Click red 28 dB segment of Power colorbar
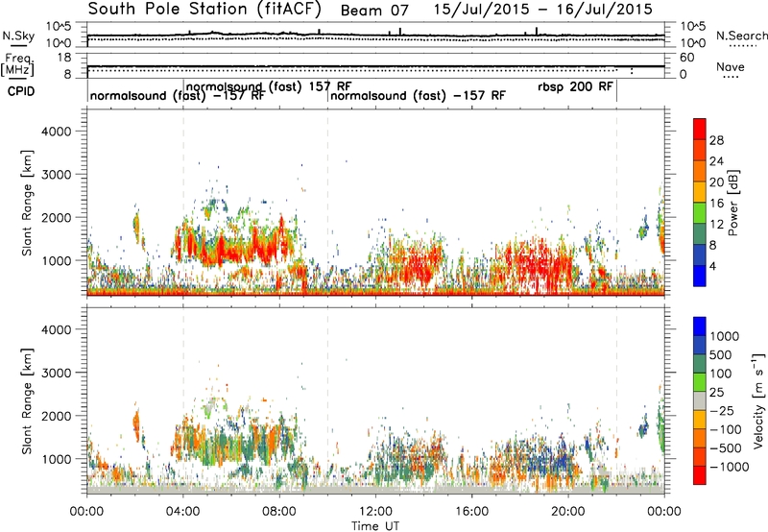The image size is (768, 532). coord(700,130)
